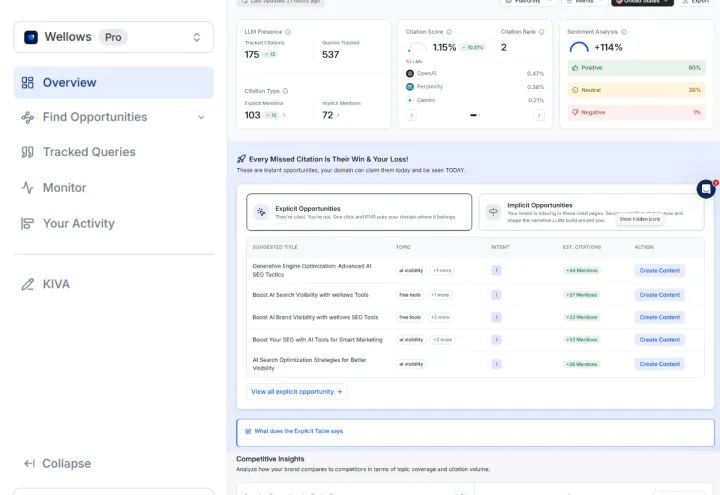Select the Positive sentiment bar

636,68
